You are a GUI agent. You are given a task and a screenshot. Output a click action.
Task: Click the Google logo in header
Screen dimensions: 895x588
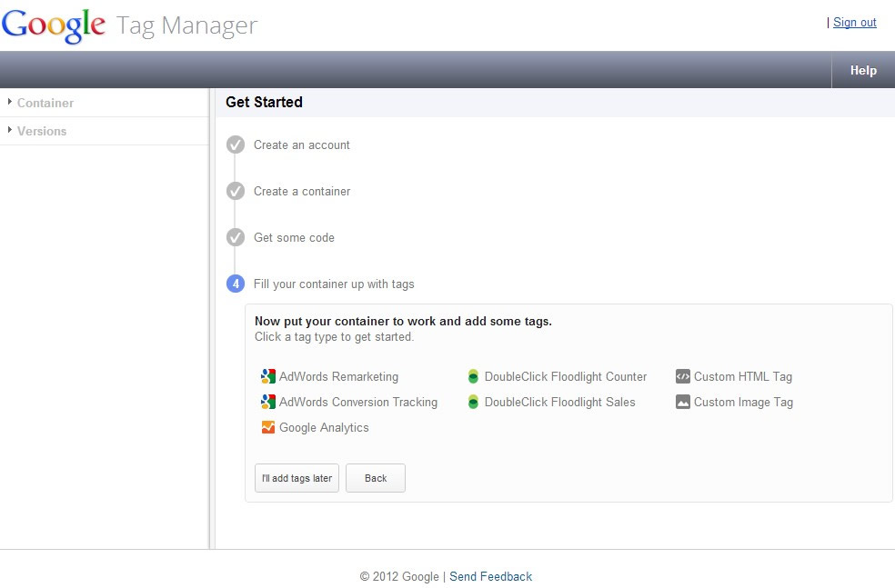click(x=54, y=25)
